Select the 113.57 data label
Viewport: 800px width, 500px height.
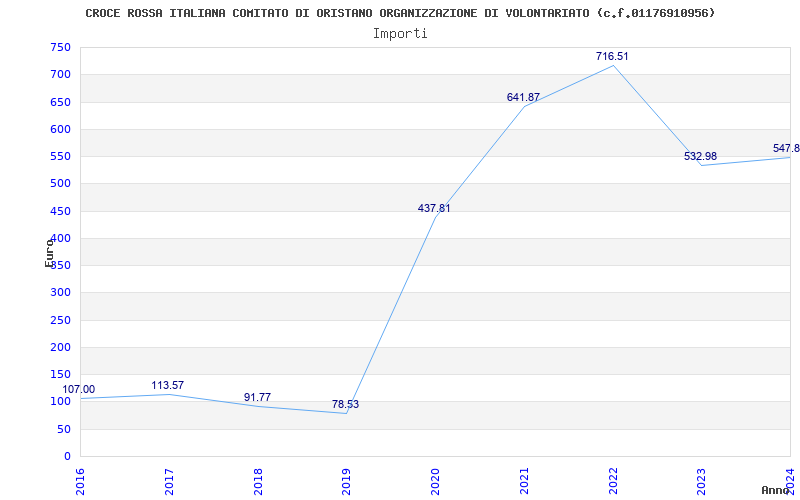tap(167, 386)
